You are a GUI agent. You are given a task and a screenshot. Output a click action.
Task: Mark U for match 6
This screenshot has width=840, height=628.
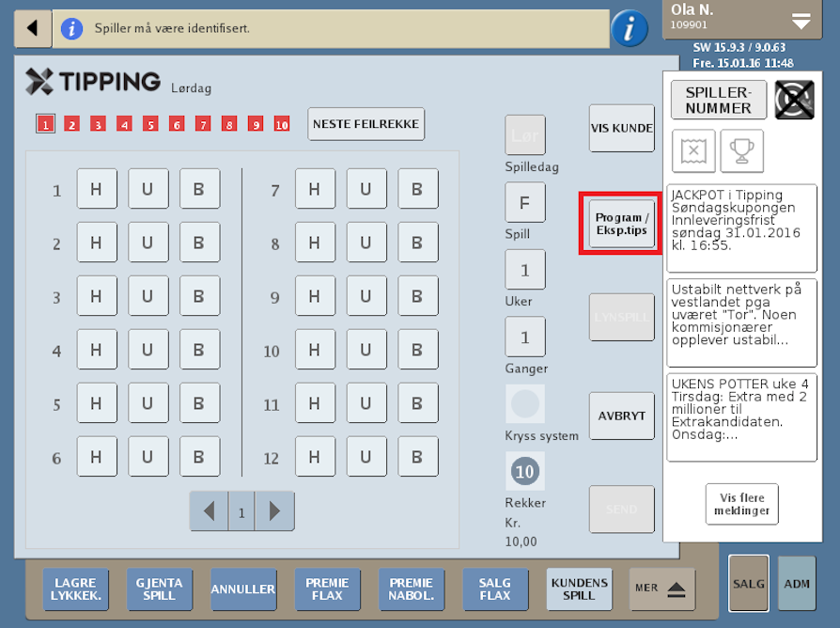[x=148, y=457]
